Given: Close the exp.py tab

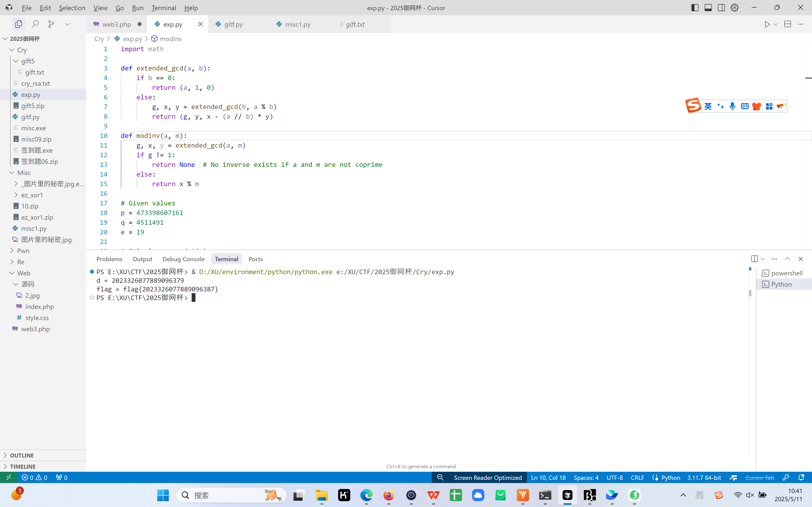Looking at the screenshot, I should [x=200, y=24].
